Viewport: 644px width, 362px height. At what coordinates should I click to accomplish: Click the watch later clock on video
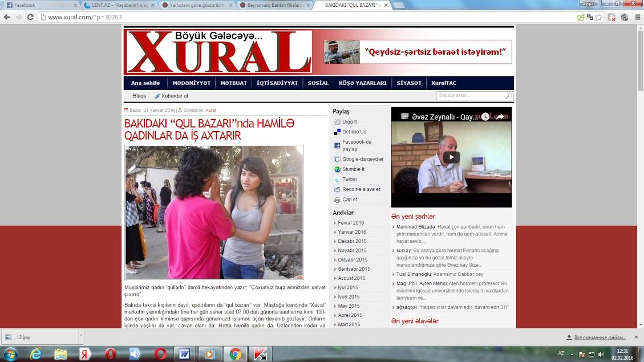pos(485,116)
